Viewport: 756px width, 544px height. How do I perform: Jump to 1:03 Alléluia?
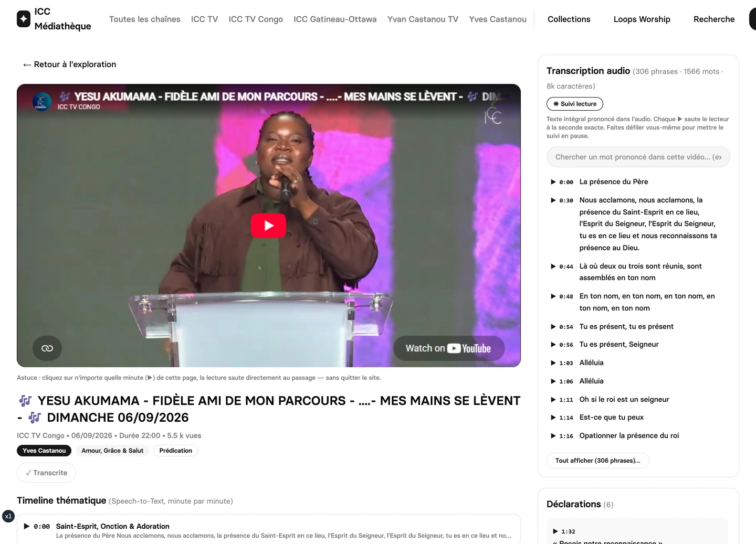(x=638, y=363)
